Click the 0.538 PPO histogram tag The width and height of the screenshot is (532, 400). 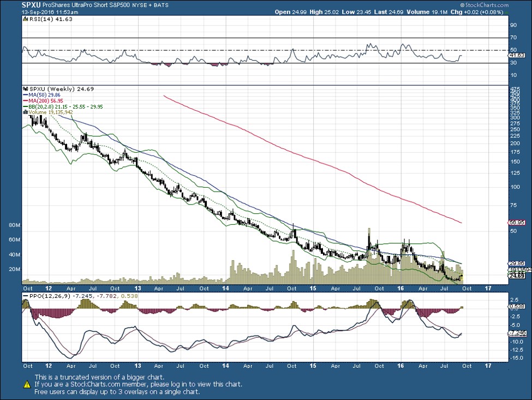pyautogui.click(x=517, y=306)
